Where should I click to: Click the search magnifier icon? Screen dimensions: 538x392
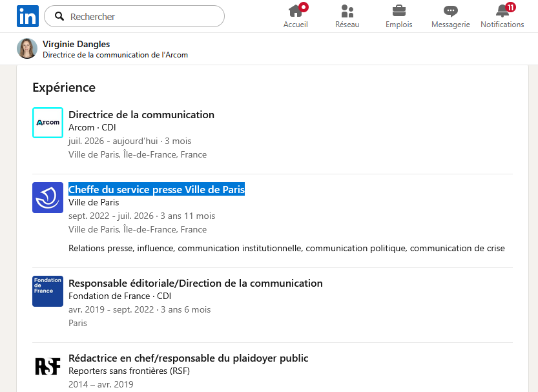tap(59, 16)
